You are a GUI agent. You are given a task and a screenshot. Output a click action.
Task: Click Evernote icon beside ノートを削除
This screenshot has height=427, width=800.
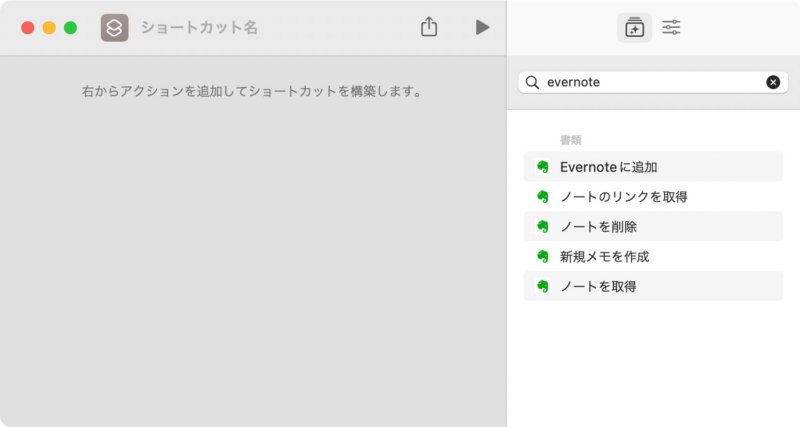(543, 227)
